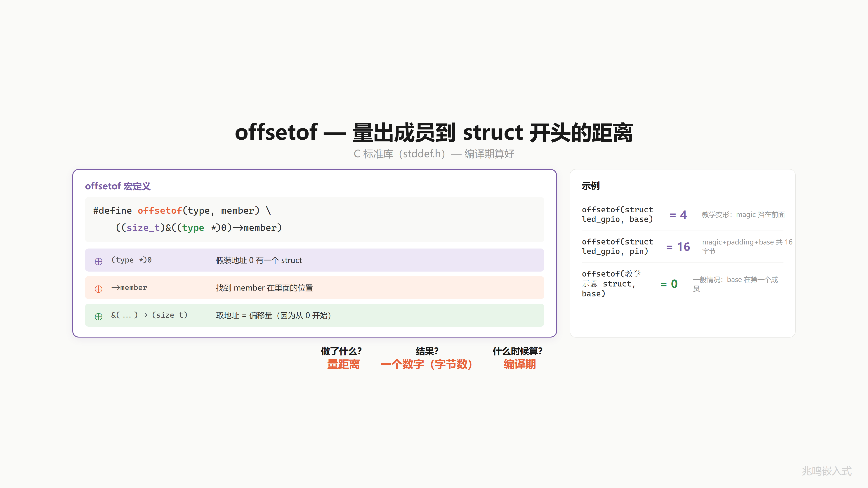The height and width of the screenshot is (488, 868).
Task: Click the "示例" heading in right panel
Action: point(591,186)
